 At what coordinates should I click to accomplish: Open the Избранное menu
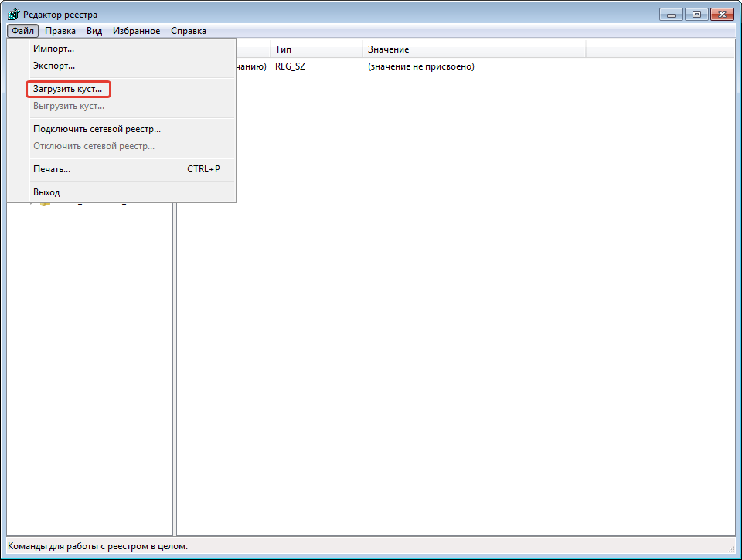(x=136, y=31)
